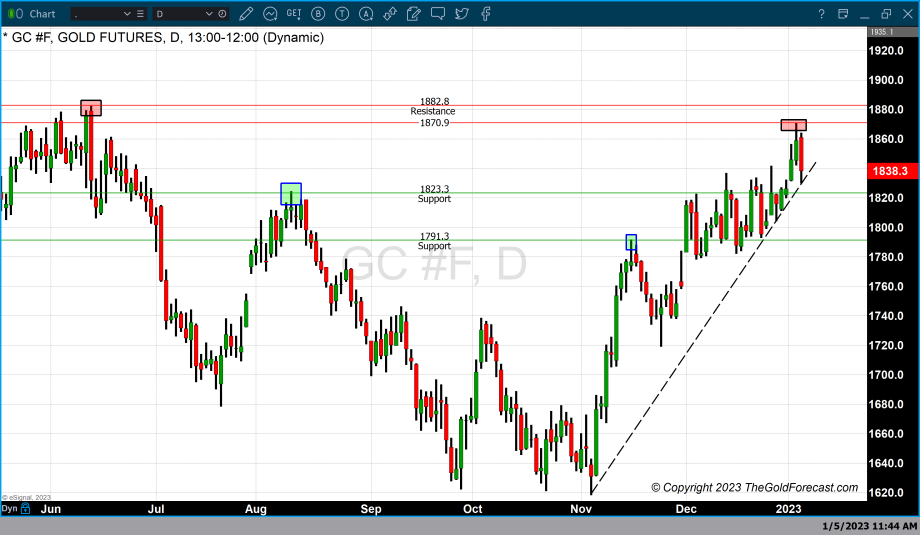Expand the symbol dropdown arrow
This screenshot has height=535, width=920.
pyautogui.click(x=126, y=13)
